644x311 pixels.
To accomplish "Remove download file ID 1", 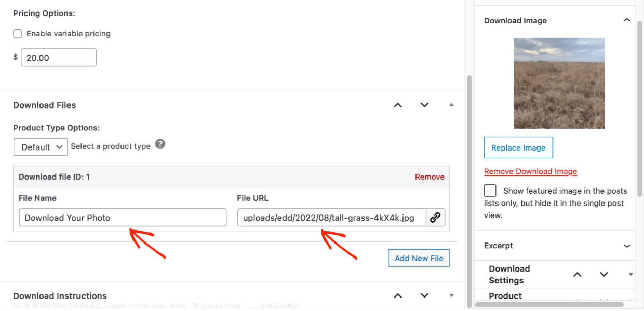I will (430, 177).
